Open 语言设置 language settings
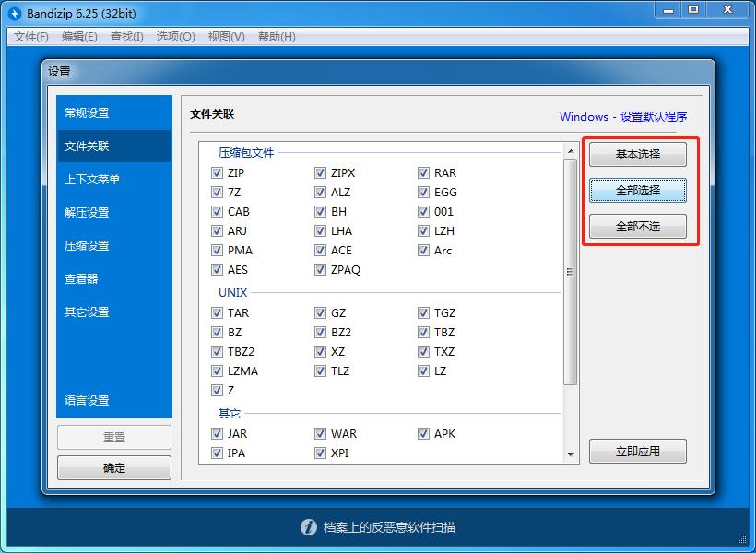This screenshot has width=756, height=553. 114,400
